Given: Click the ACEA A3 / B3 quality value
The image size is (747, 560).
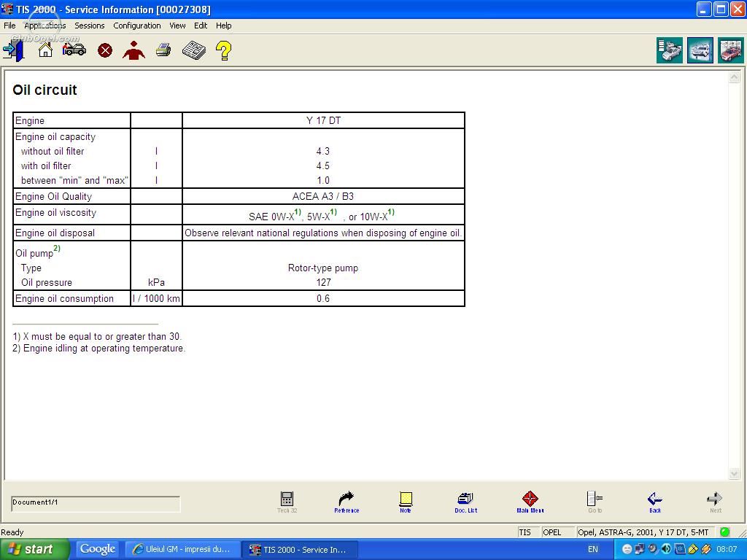Looking at the screenshot, I should click(323, 196).
